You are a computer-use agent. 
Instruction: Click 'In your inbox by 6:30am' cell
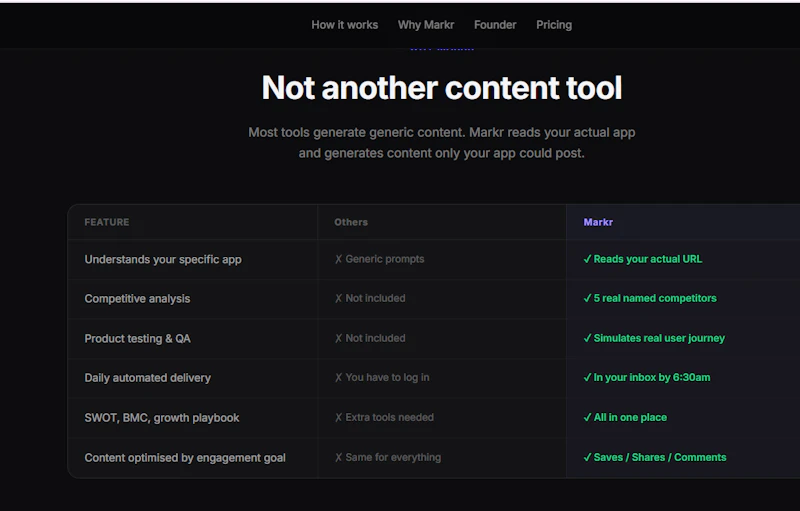click(646, 377)
